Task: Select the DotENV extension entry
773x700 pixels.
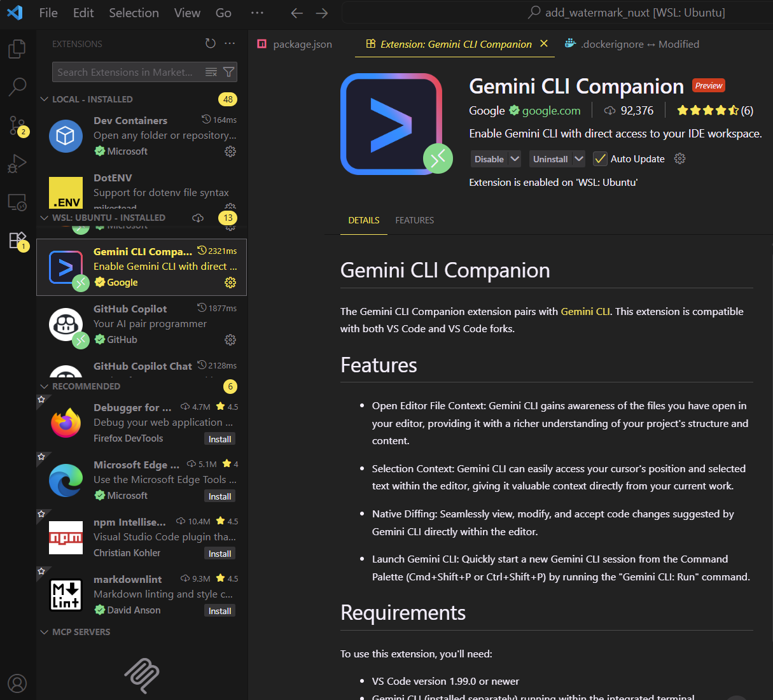Action: point(141,190)
